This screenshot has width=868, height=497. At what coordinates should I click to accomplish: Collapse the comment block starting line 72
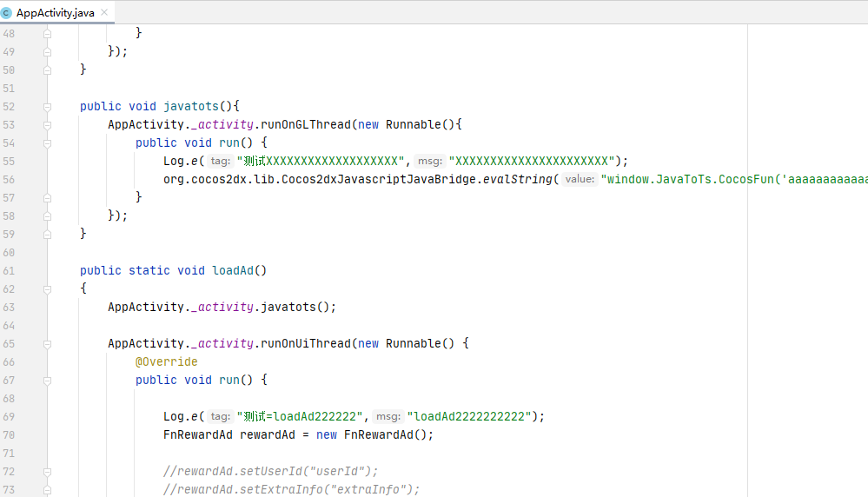(x=48, y=471)
